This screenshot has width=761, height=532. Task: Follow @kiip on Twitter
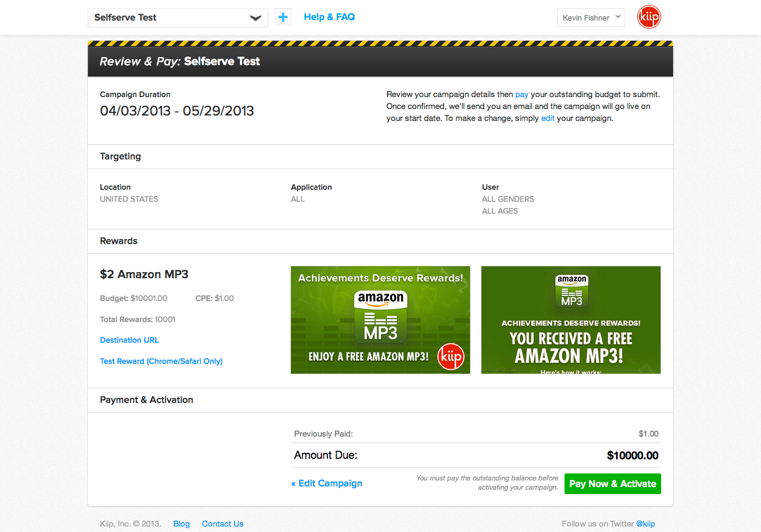point(645,523)
